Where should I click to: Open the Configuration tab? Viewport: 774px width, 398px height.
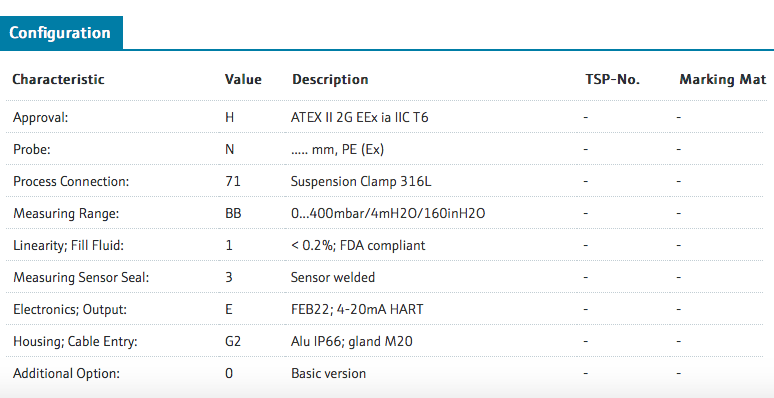60,33
